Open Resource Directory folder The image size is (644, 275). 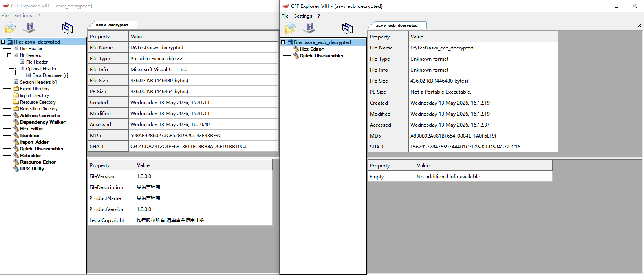point(38,102)
